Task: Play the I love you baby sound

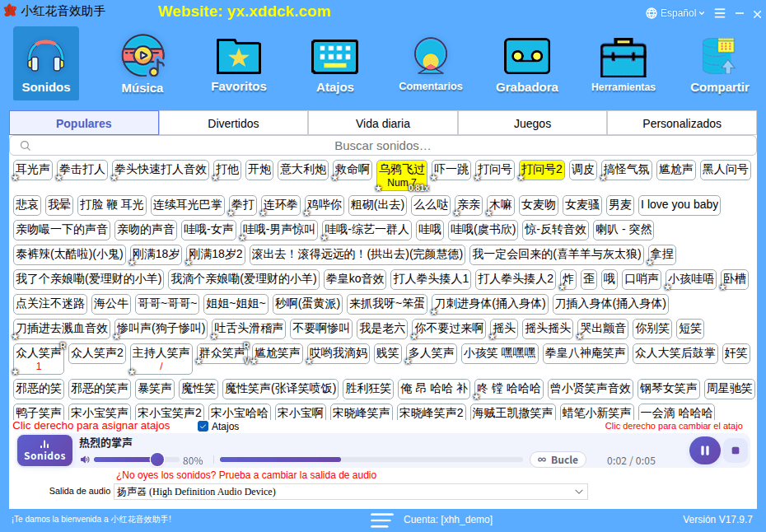Action: [x=679, y=205]
